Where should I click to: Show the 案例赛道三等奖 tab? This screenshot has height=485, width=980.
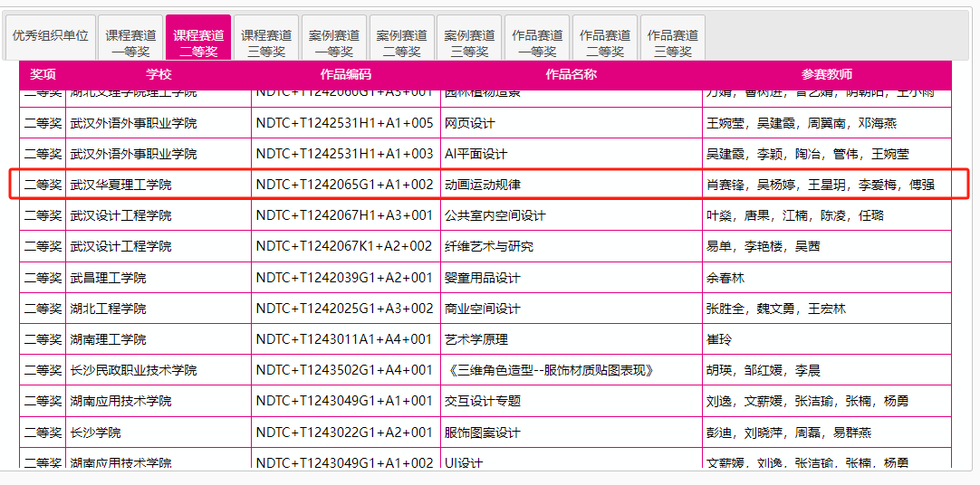[x=469, y=43]
